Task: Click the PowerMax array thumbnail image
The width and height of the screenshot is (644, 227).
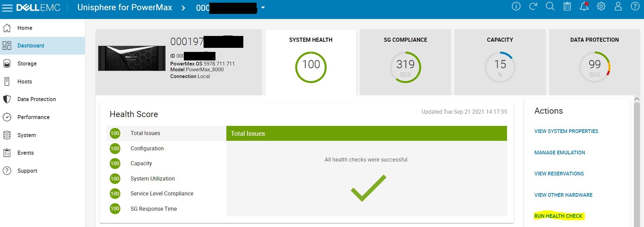Action: click(x=132, y=58)
